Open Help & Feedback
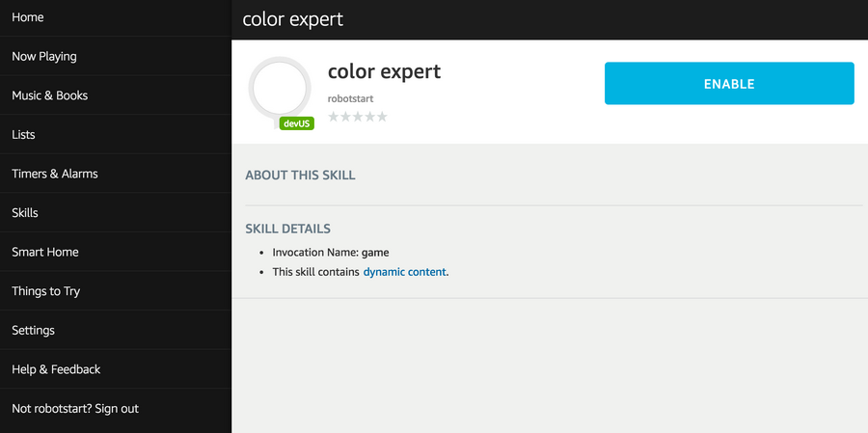The height and width of the screenshot is (433, 868). tap(56, 369)
